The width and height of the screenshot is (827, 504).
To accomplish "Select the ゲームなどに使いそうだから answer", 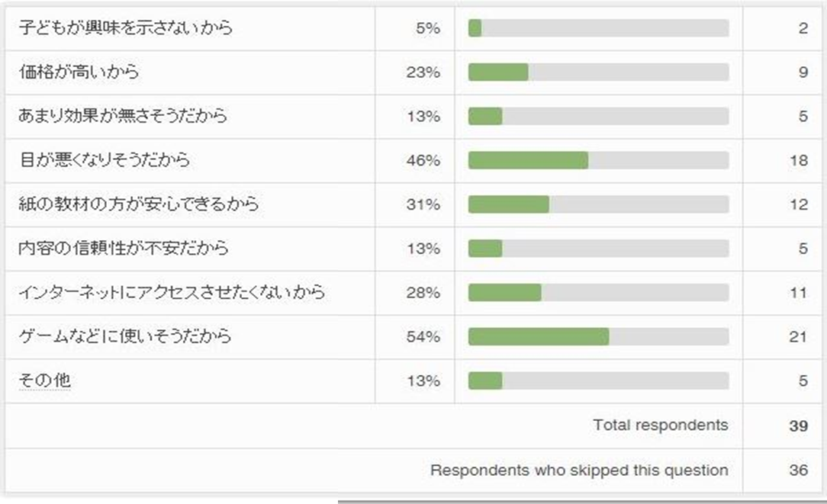I will 125,336.
